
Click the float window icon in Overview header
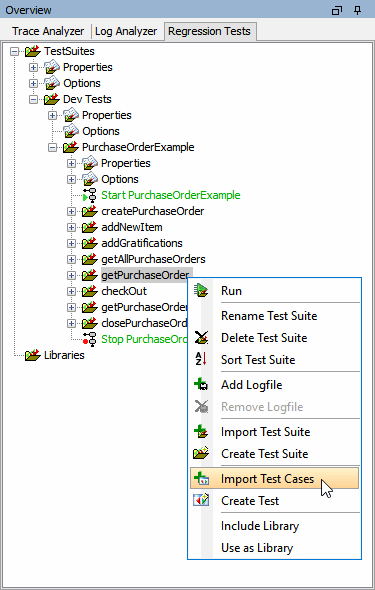[x=337, y=11]
